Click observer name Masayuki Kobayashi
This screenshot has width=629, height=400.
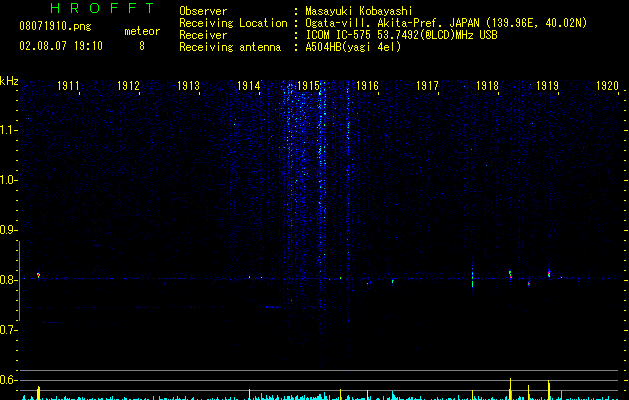tap(359, 11)
